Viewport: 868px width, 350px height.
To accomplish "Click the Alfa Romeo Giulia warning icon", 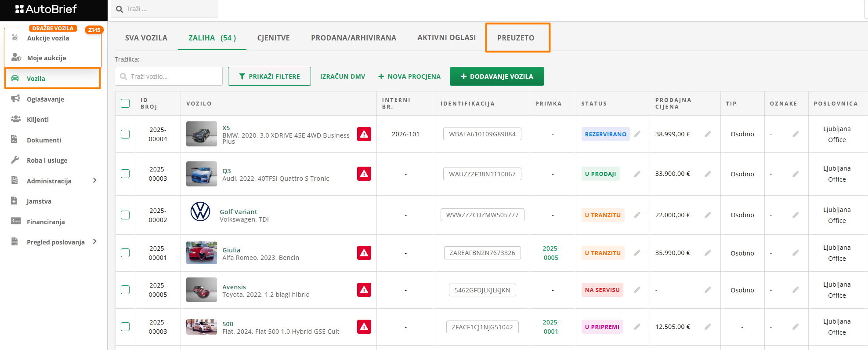I will [x=364, y=253].
